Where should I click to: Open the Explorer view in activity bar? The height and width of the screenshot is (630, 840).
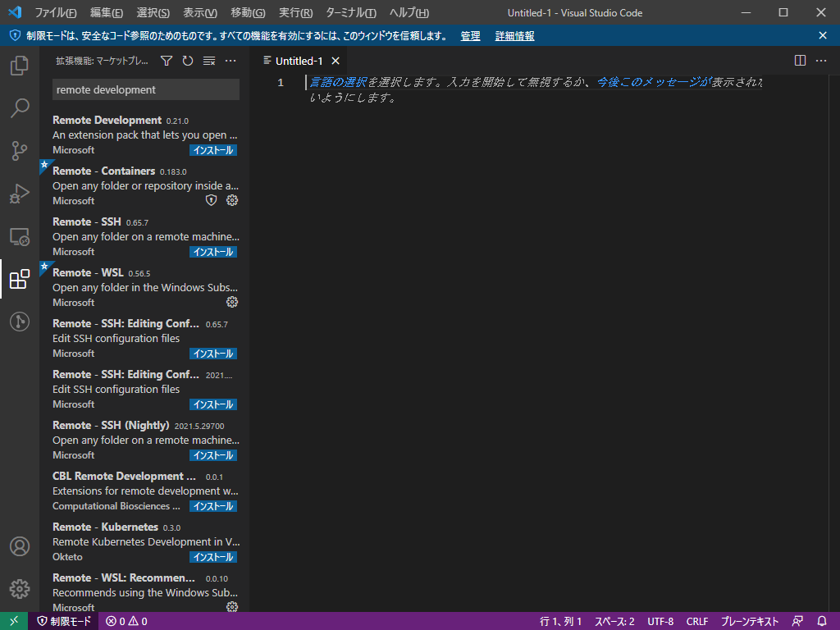(20, 66)
